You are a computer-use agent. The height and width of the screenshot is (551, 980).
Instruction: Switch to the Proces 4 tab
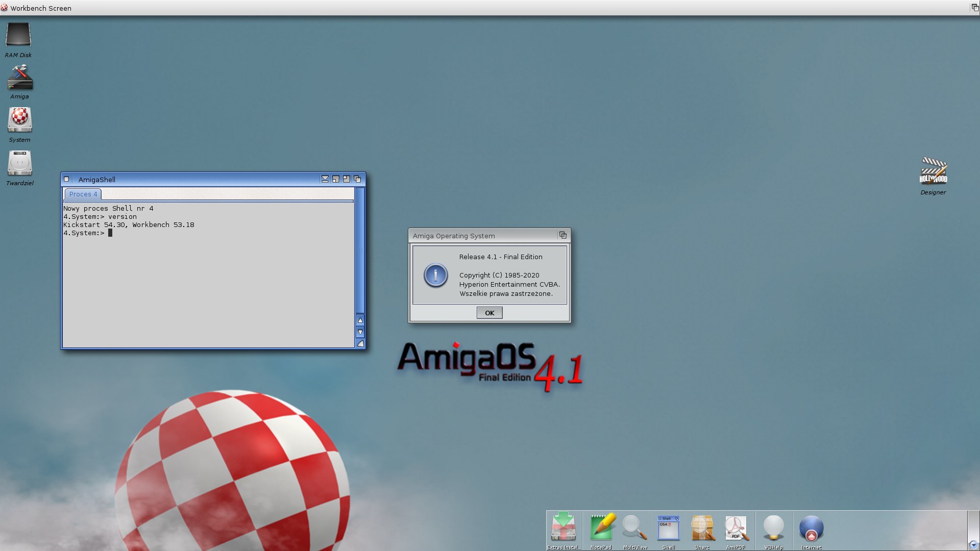(x=83, y=194)
